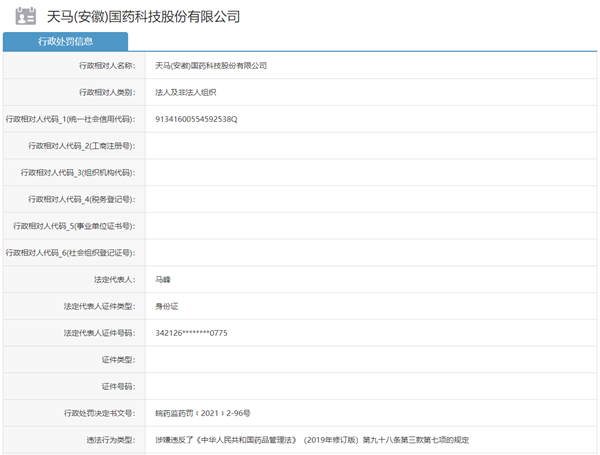The width and height of the screenshot is (600, 455).
Task: Click the company ID card icon
Action: 26,16
